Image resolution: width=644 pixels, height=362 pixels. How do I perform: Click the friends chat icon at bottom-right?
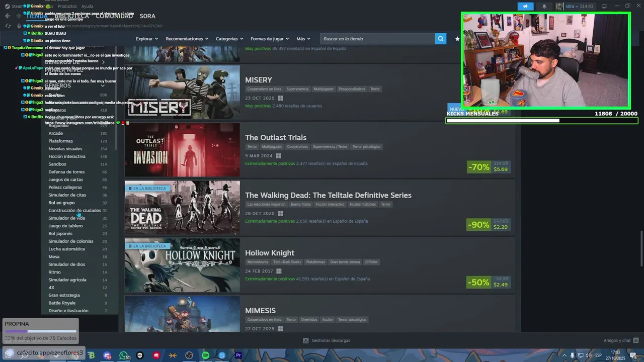tap(636, 340)
